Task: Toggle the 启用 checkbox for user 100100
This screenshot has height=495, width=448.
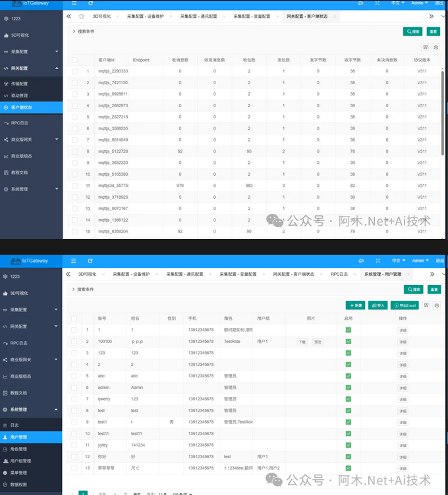Action: point(349,342)
